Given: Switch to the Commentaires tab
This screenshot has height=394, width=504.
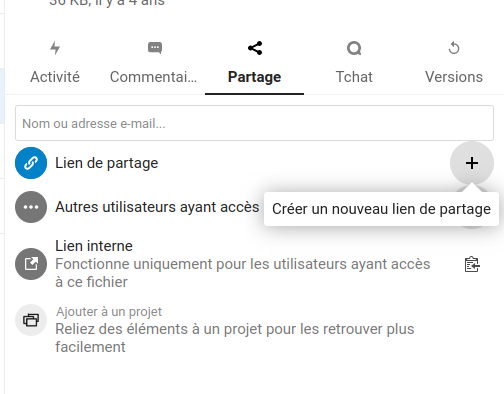Looking at the screenshot, I should click(x=154, y=63).
